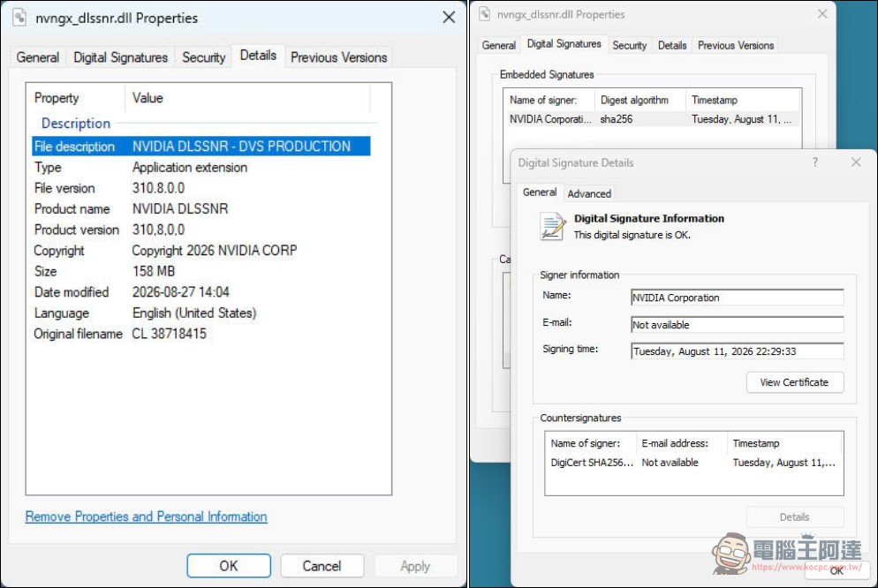Select the Product name NVIDIA DLSSNR row
This screenshot has height=588, width=878.
tap(201, 208)
